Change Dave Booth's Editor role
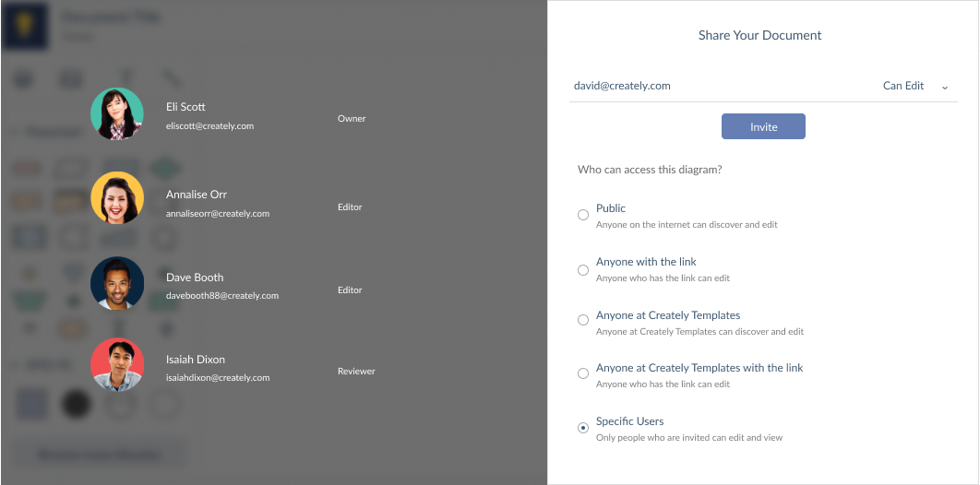980x485 pixels. (x=350, y=290)
